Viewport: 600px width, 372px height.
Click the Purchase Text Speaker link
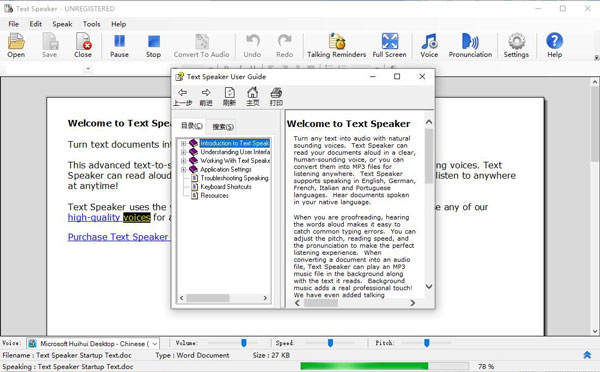click(118, 237)
